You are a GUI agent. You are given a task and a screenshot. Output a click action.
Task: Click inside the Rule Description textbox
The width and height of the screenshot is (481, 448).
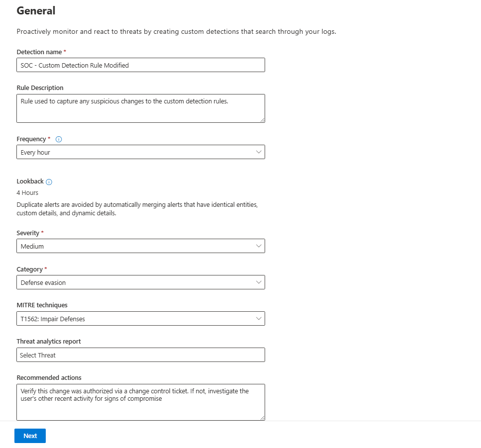pos(140,108)
